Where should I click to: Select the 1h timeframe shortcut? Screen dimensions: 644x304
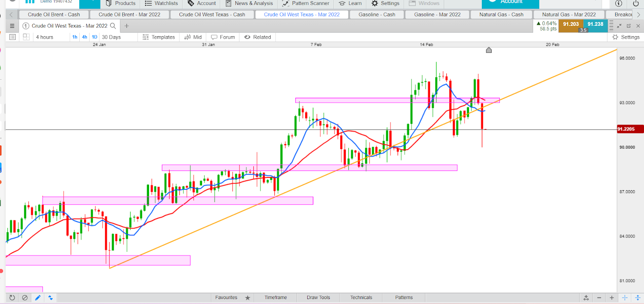point(75,37)
